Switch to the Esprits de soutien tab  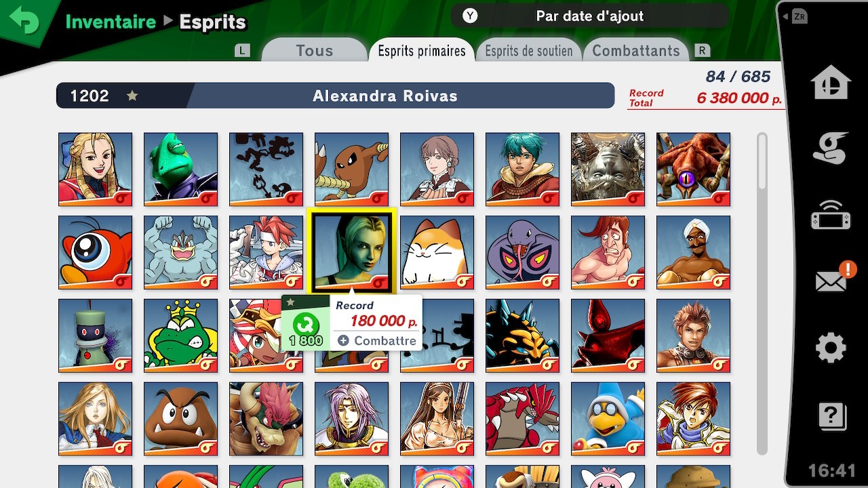[x=529, y=51]
